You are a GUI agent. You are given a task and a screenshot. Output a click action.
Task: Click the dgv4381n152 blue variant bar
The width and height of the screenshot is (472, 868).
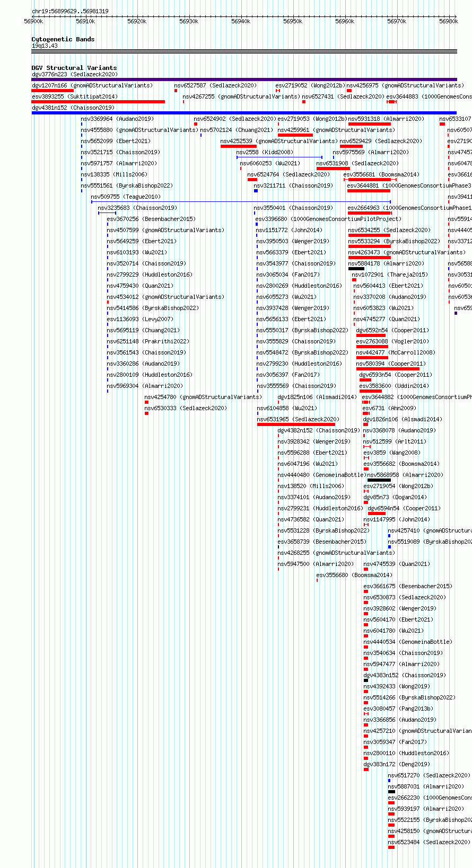click(244, 113)
